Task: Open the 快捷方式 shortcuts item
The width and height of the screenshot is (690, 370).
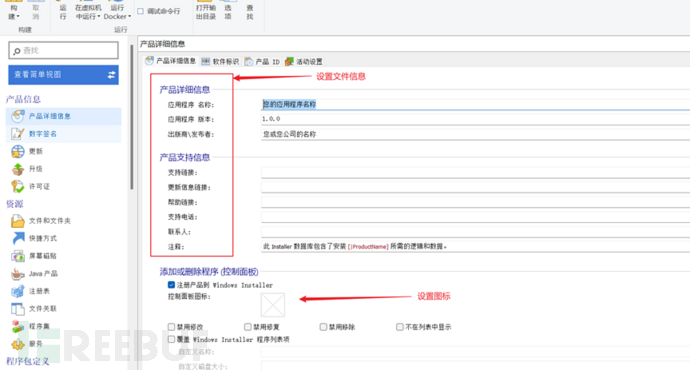Action: point(34,238)
